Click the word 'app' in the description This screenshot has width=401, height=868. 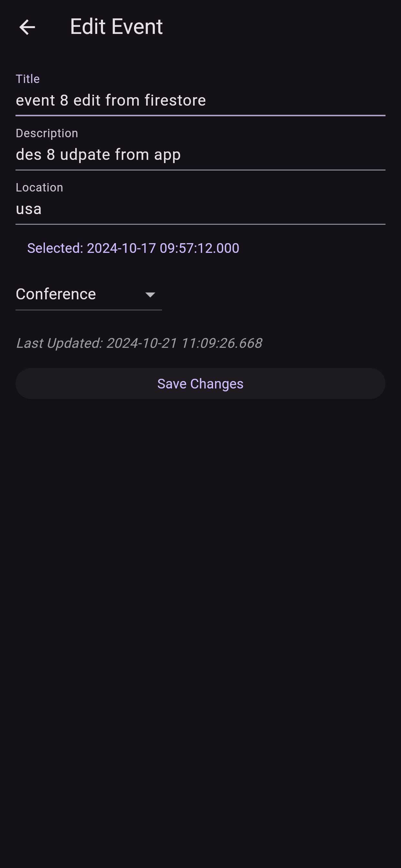pyautogui.click(x=167, y=155)
